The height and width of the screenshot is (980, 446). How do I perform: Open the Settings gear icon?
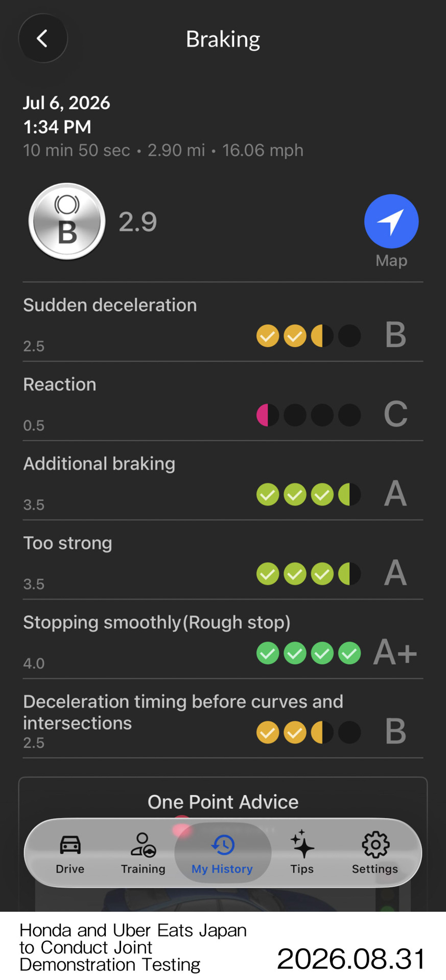375,845
